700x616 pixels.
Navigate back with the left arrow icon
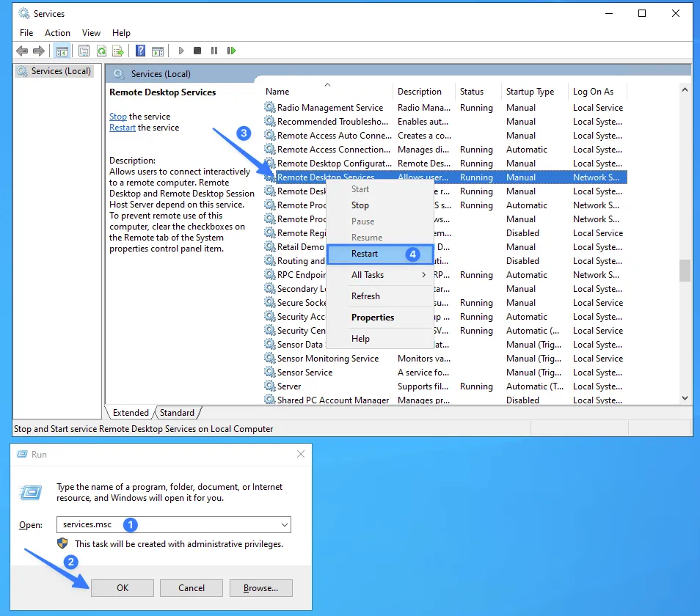pos(22,51)
